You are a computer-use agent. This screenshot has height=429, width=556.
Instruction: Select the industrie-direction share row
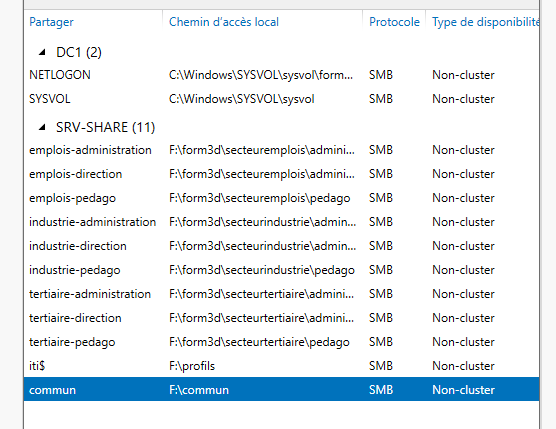[282, 246]
